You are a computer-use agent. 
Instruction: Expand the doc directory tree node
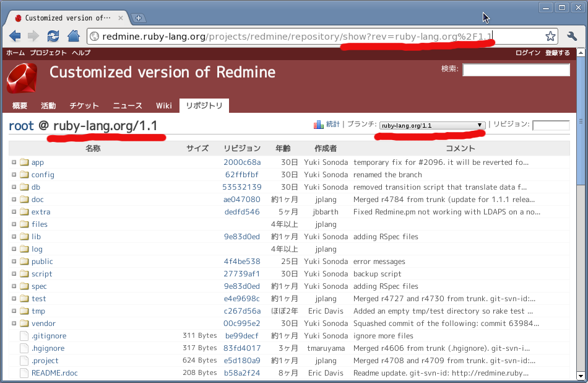pyautogui.click(x=14, y=200)
